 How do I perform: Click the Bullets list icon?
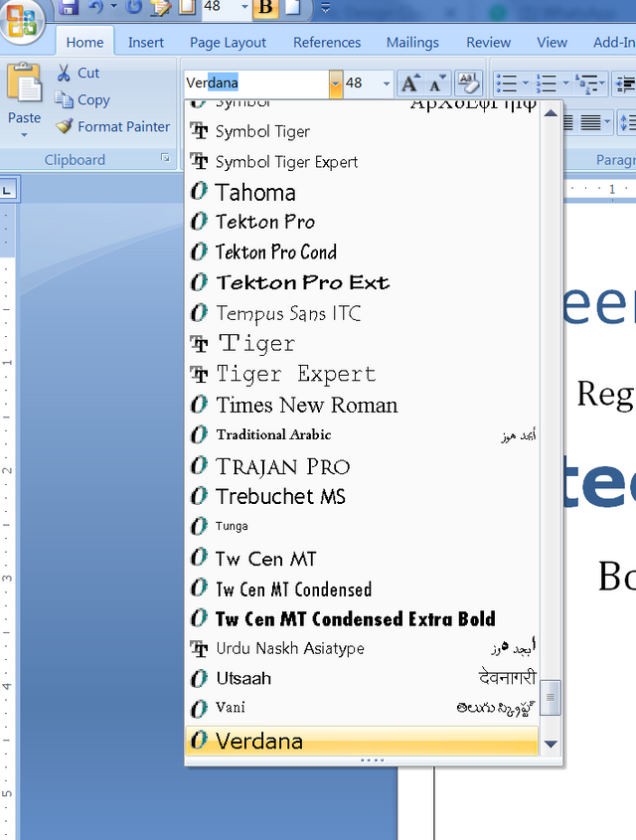pyautogui.click(x=506, y=84)
